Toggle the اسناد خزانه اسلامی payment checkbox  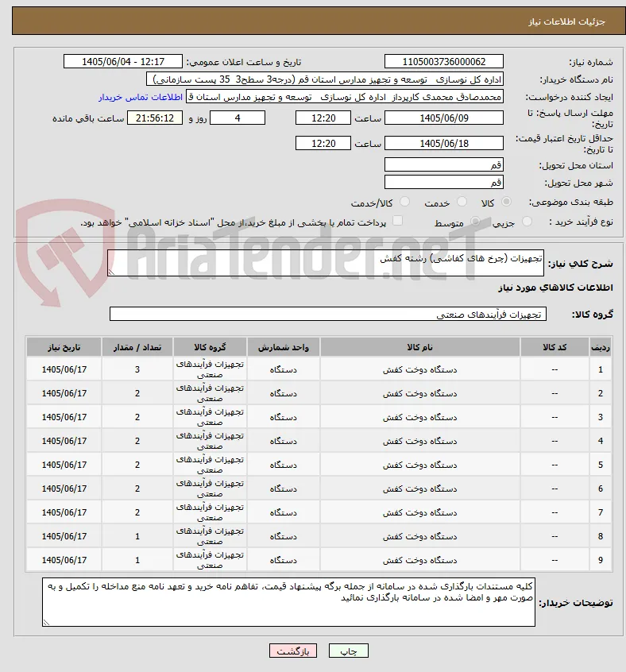click(x=398, y=221)
